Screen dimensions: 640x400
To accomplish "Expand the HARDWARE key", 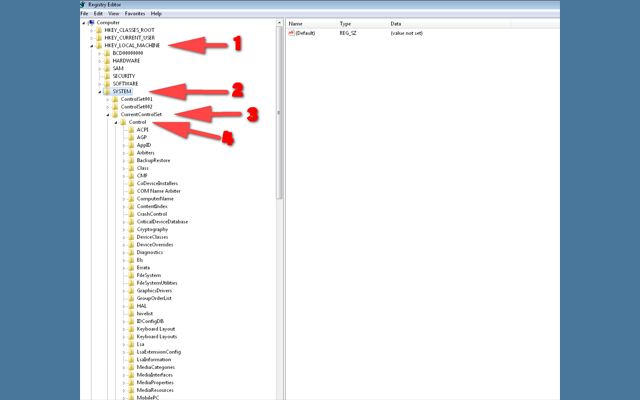I will pos(100,61).
